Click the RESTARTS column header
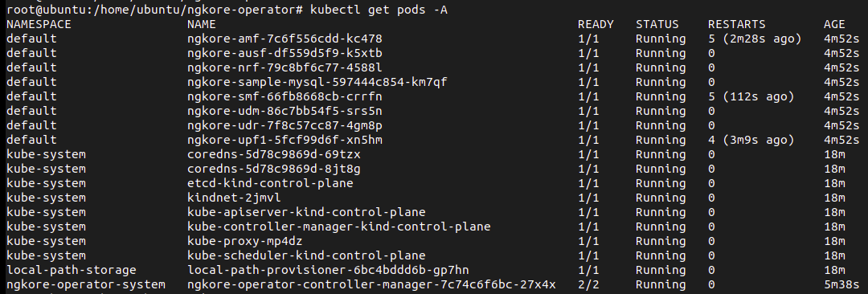Viewport: 868px width, 294px height. (737, 24)
